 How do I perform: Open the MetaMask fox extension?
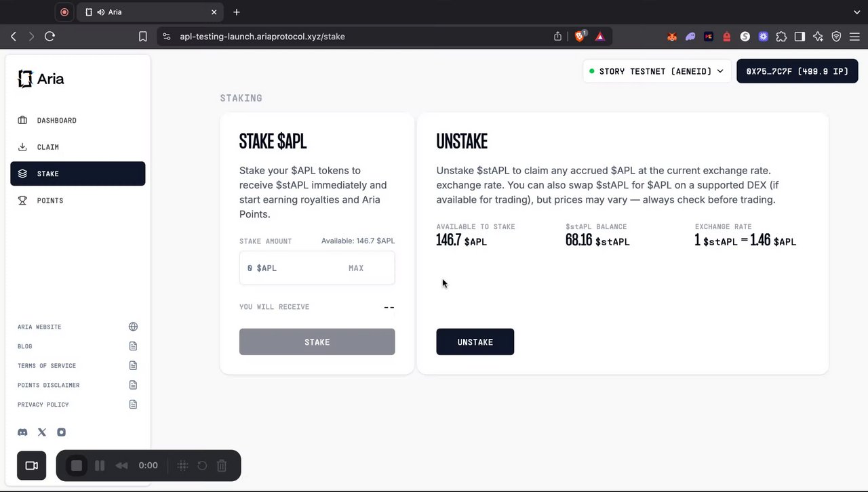tap(672, 37)
